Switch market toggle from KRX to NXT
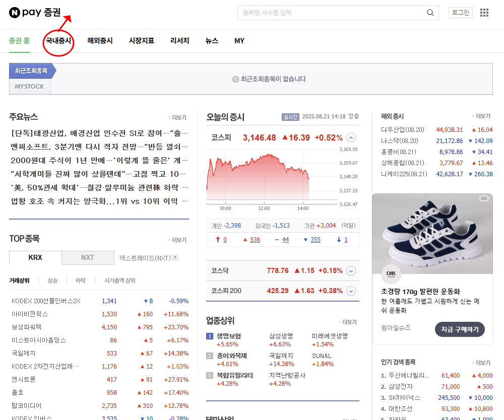This screenshot has height=420, width=504. click(x=88, y=257)
